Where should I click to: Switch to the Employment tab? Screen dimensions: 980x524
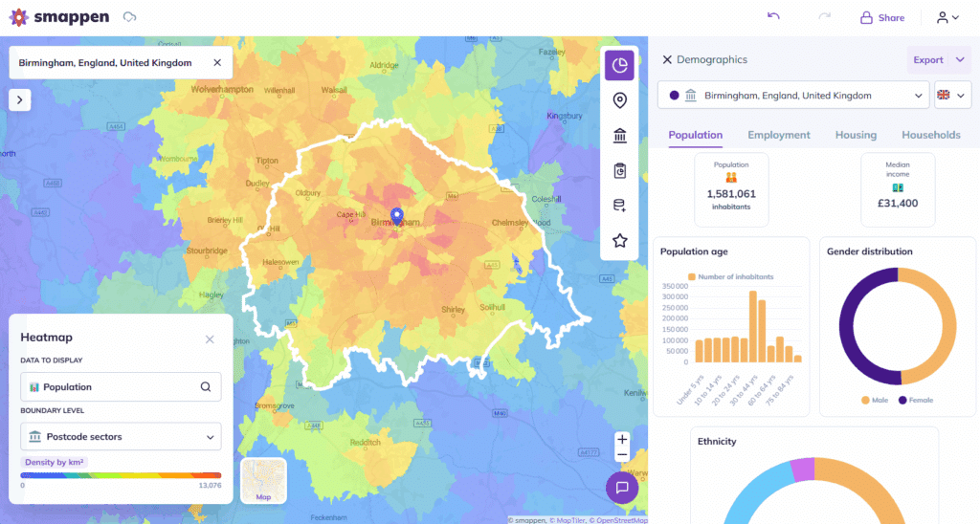pos(778,135)
